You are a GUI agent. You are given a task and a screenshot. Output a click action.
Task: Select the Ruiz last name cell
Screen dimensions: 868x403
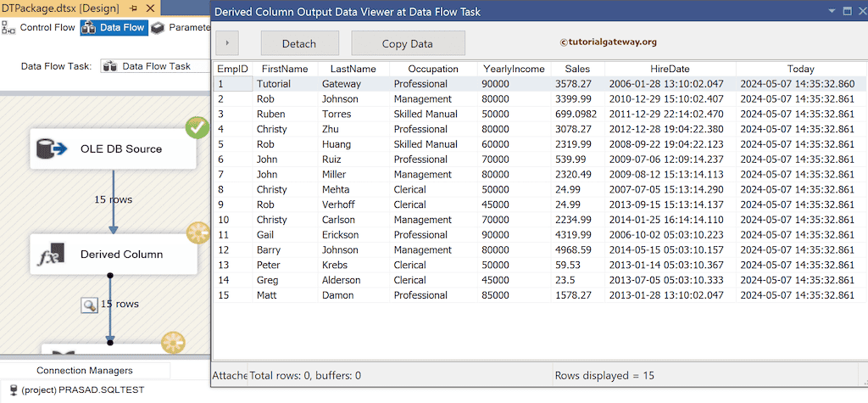[353, 160]
